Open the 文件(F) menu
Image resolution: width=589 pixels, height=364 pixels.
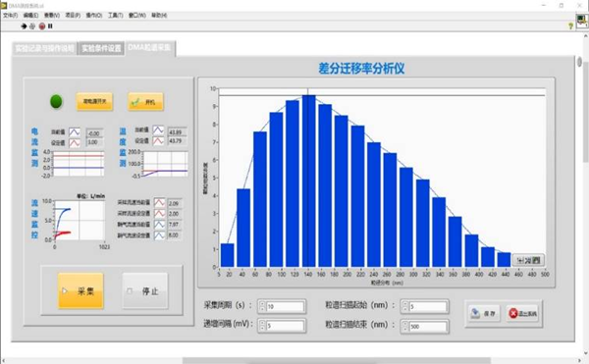(11, 16)
